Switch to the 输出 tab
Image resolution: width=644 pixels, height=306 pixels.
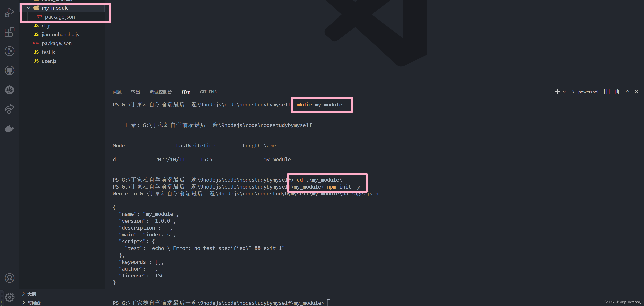[x=135, y=92]
